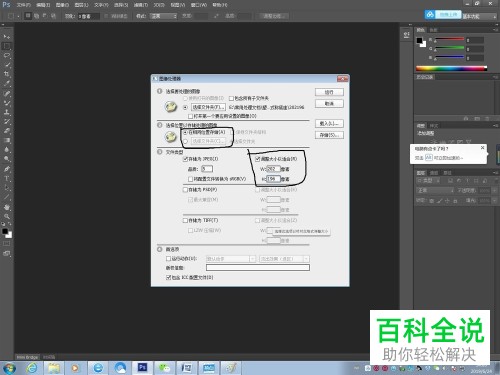Select the Spot Healing Brush tool
Screen dimensions: 500x375
tap(7, 94)
